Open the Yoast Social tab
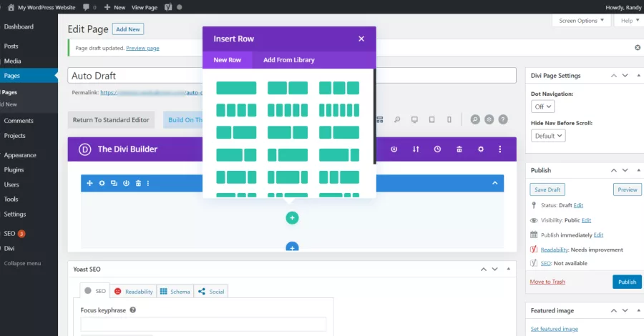 point(211,291)
